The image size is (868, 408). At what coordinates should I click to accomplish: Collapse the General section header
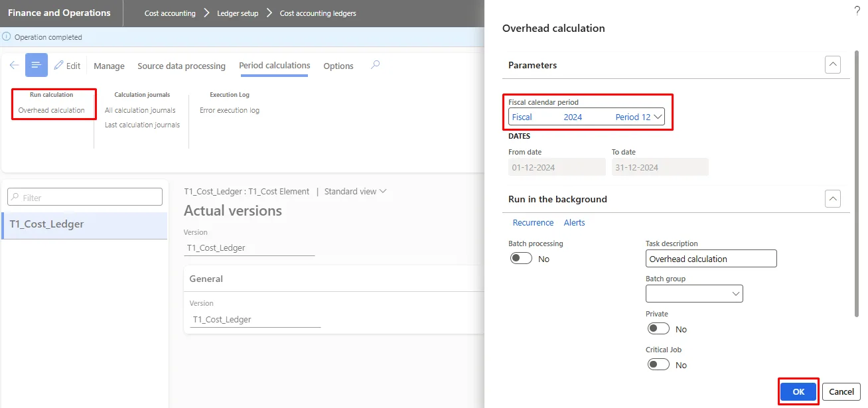coord(334,279)
